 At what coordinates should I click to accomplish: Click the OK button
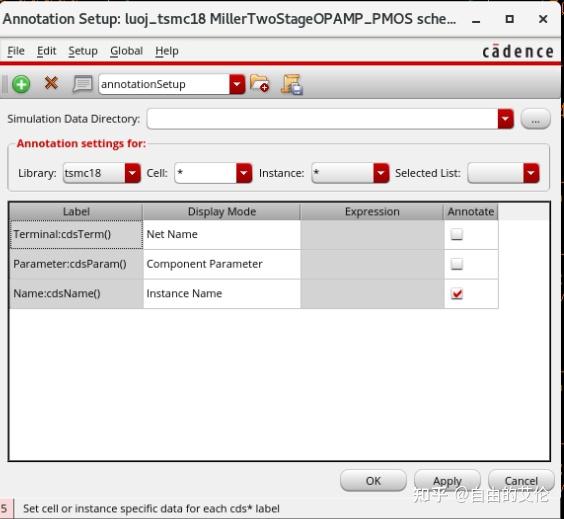point(373,481)
